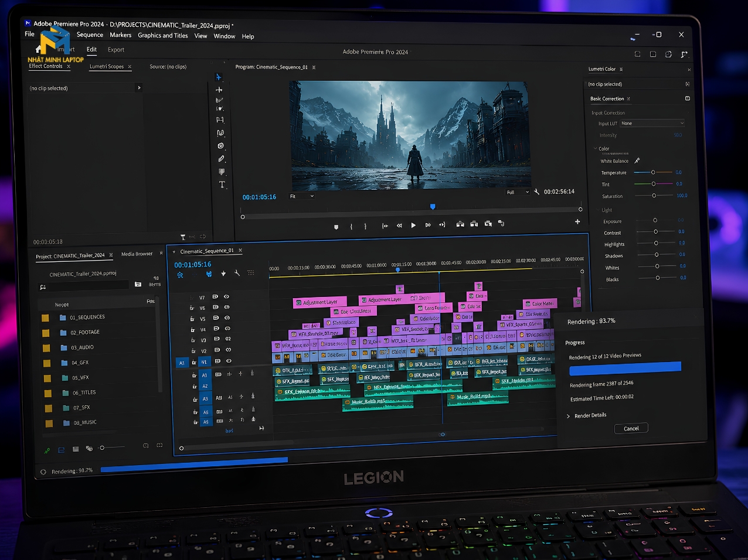Expand the no clip selected arrow
This screenshot has height=560, width=748.
tap(139, 88)
